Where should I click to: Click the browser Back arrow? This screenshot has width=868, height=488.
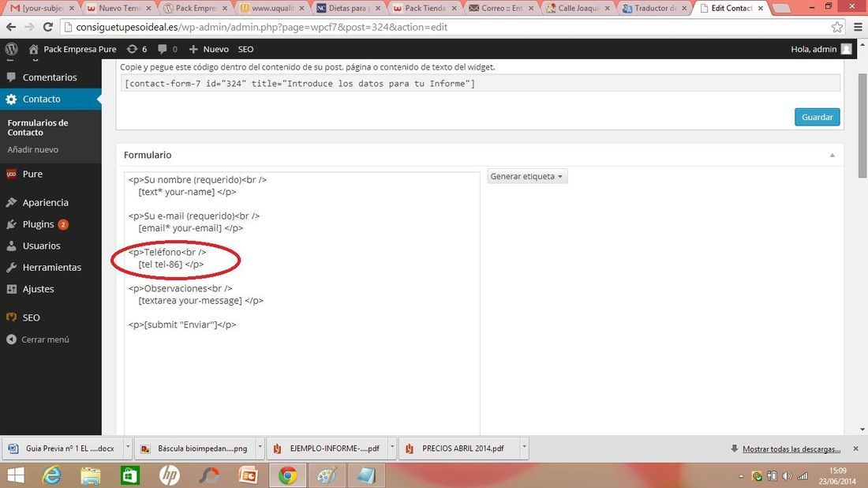click(11, 27)
